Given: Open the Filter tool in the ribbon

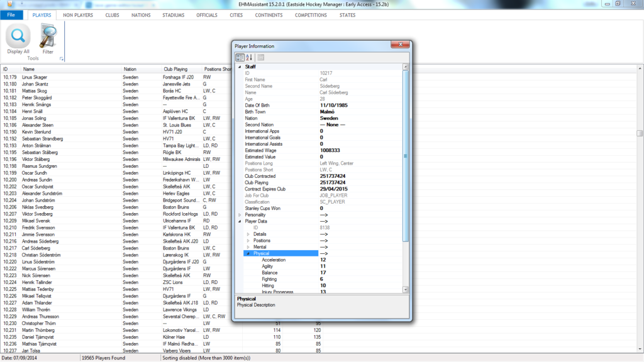Looking at the screenshot, I should [x=48, y=39].
